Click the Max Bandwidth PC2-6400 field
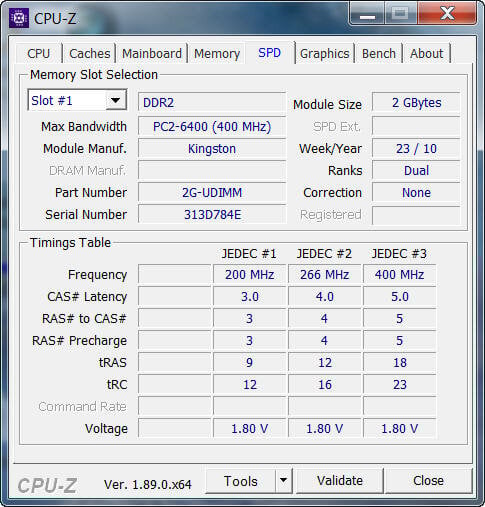The width and height of the screenshot is (485, 507). [x=212, y=127]
